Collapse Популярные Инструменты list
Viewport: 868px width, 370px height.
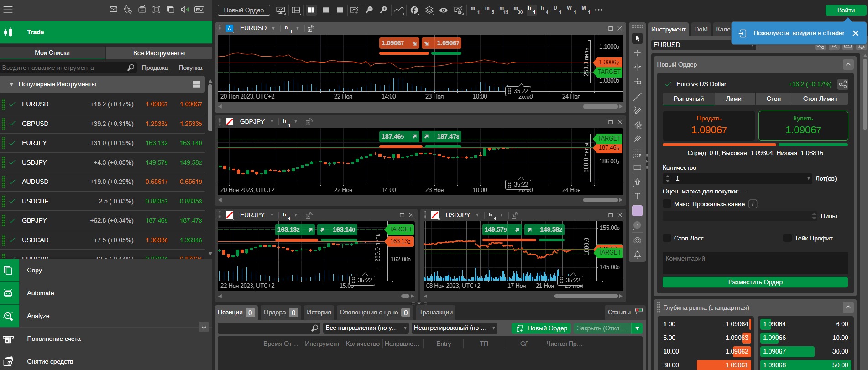11,84
